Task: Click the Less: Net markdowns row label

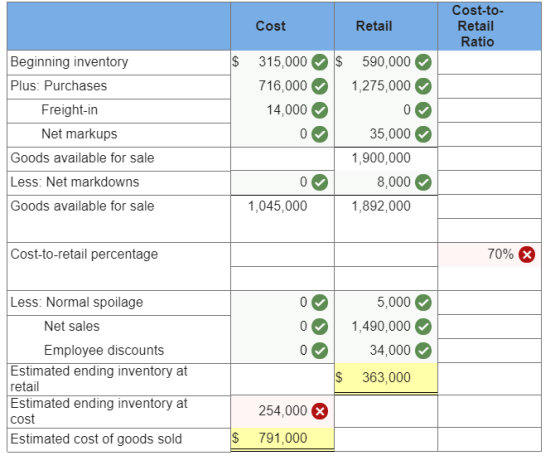Action: click(x=75, y=182)
